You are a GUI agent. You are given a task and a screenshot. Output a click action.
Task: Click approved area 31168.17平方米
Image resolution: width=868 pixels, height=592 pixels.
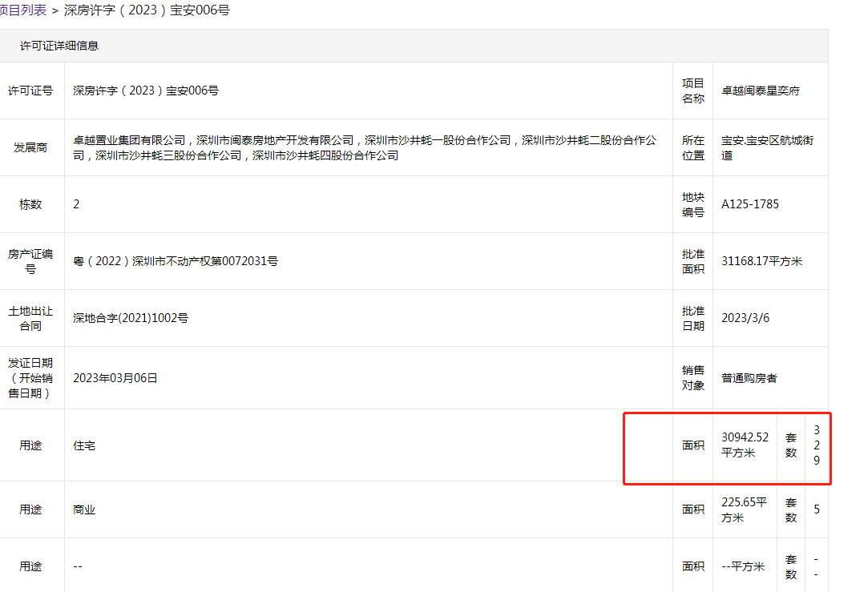(761, 261)
